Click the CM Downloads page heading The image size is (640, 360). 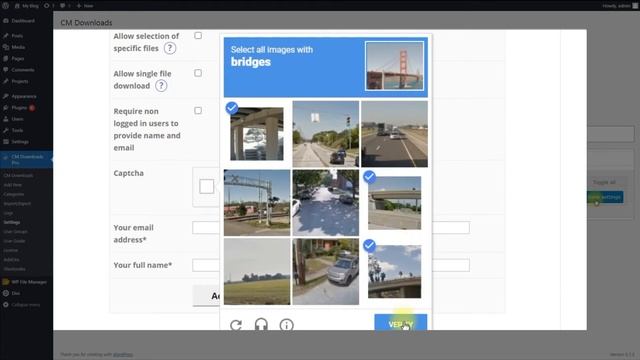tap(86, 23)
